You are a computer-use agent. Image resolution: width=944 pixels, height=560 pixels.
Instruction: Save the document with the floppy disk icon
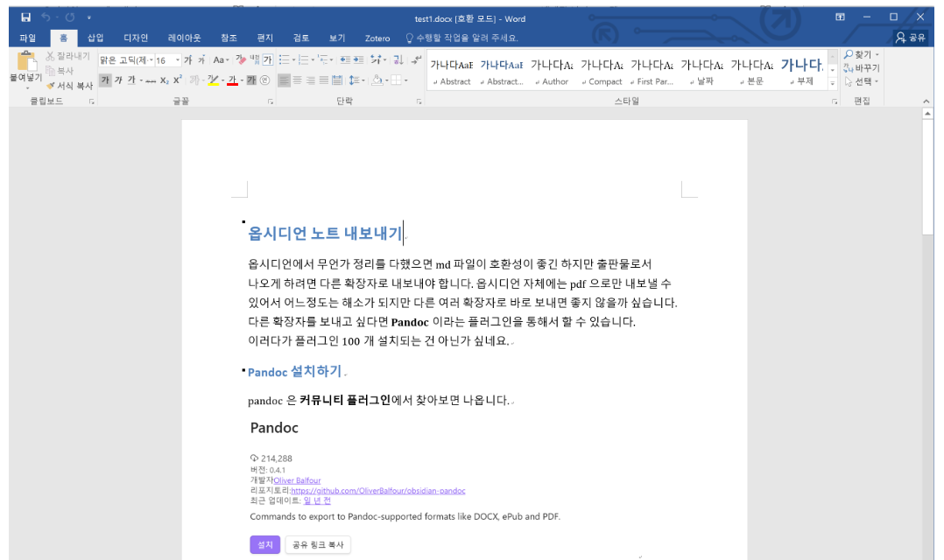25,17
